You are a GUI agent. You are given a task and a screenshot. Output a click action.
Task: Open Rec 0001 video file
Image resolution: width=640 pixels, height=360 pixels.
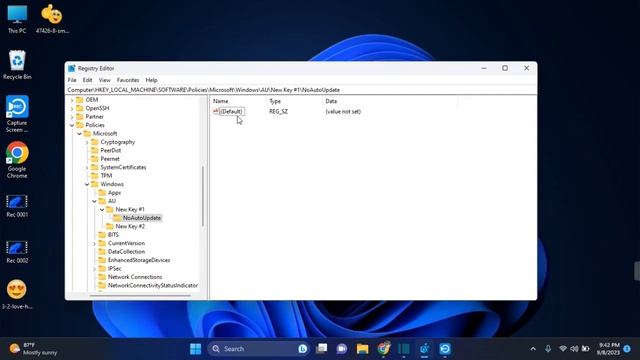click(17, 206)
